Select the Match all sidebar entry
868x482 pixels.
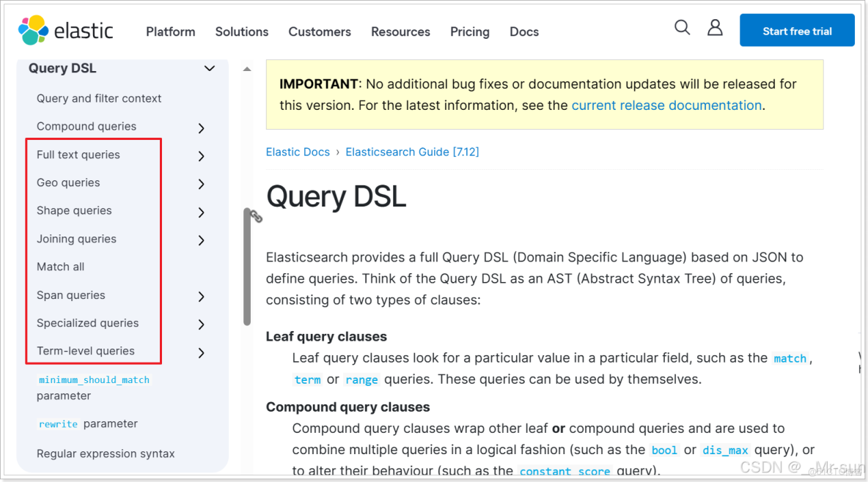[60, 267]
